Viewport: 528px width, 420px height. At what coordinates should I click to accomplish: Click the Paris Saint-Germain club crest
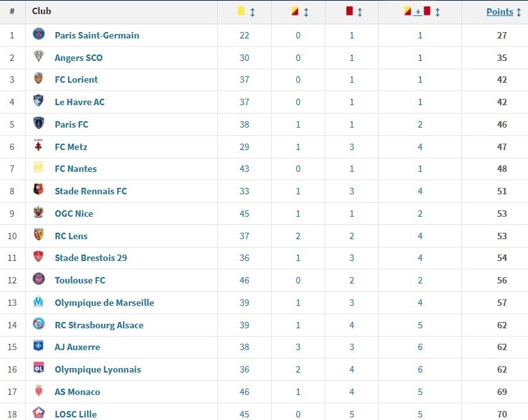click(39, 34)
